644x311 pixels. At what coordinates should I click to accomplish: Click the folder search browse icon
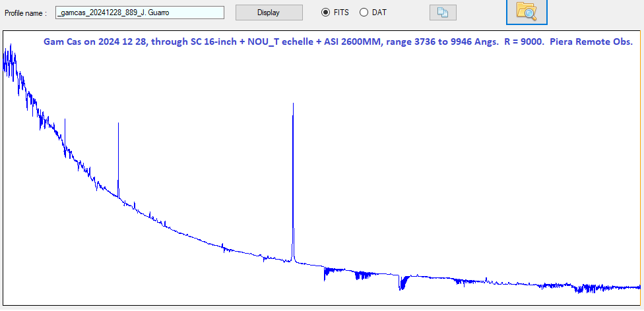point(527,11)
